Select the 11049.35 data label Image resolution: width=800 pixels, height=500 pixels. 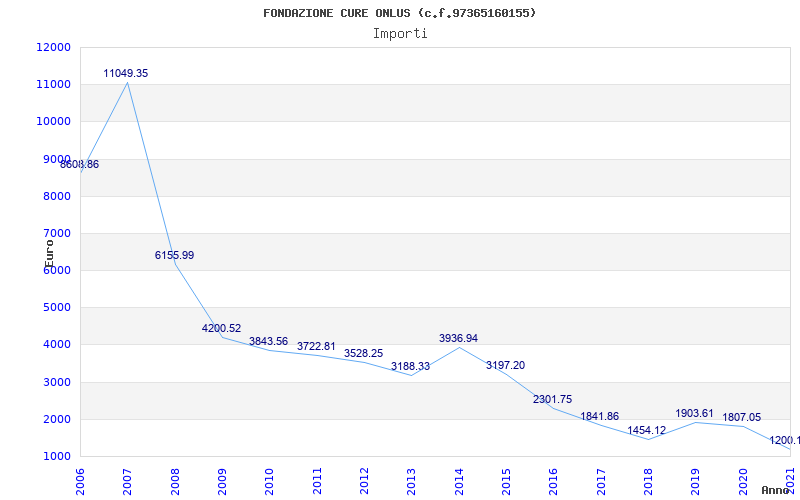(x=126, y=73)
